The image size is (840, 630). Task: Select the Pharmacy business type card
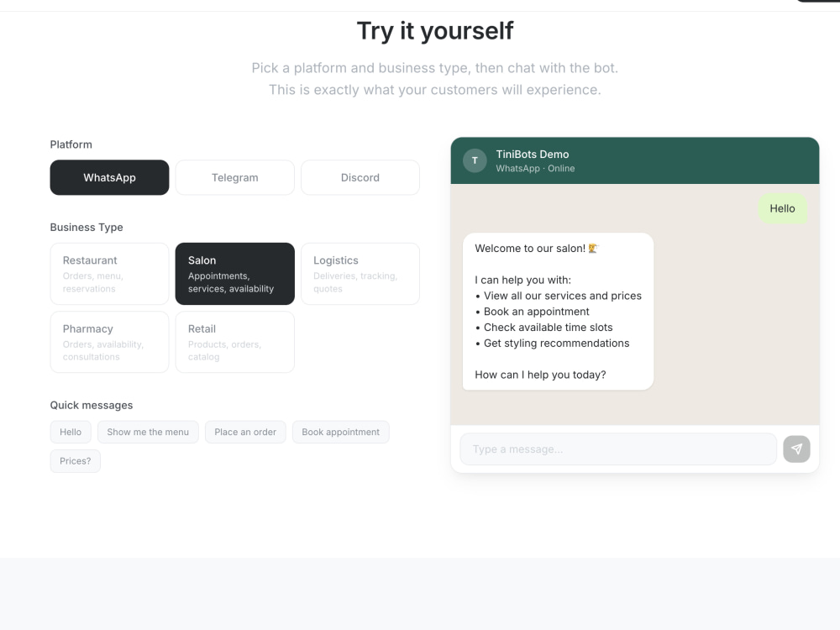tap(109, 342)
